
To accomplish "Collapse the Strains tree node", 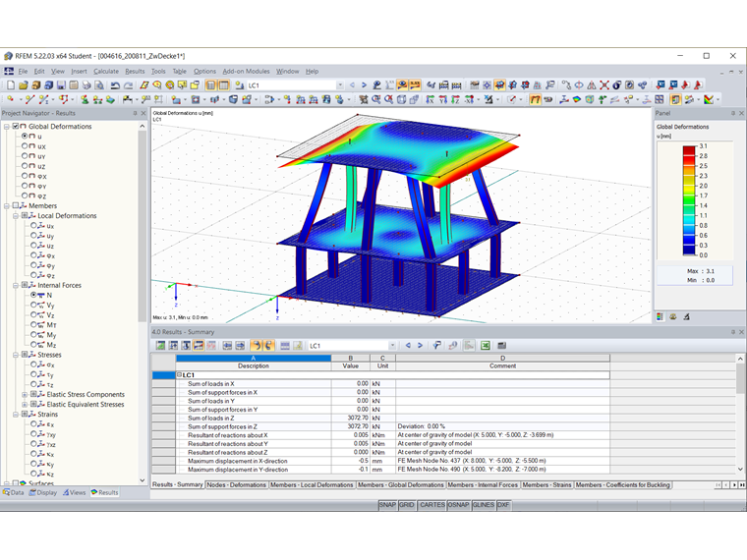I will point(16,415).
